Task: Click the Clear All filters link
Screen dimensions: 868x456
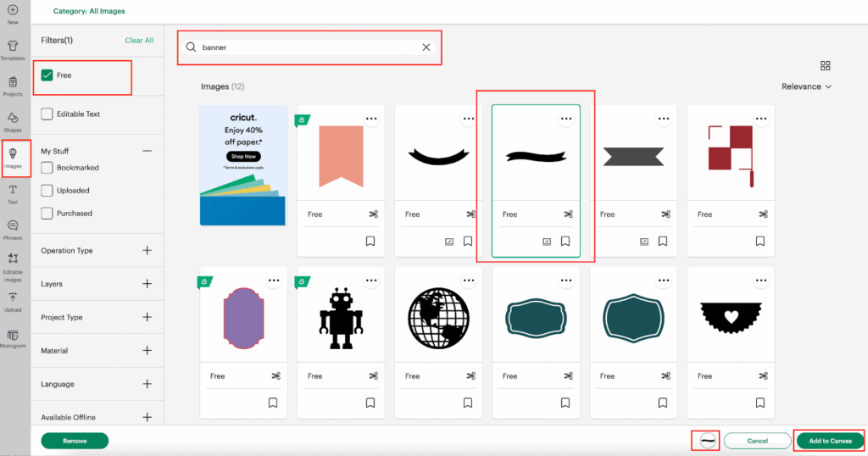Action: click(x=139, y=41)
